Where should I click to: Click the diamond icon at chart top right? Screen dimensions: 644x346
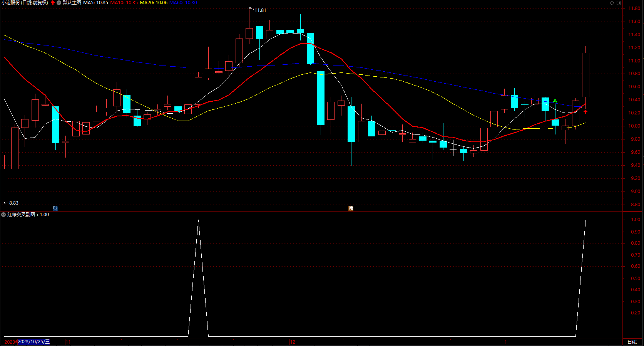pyautogui.click(x=612, y=3)
